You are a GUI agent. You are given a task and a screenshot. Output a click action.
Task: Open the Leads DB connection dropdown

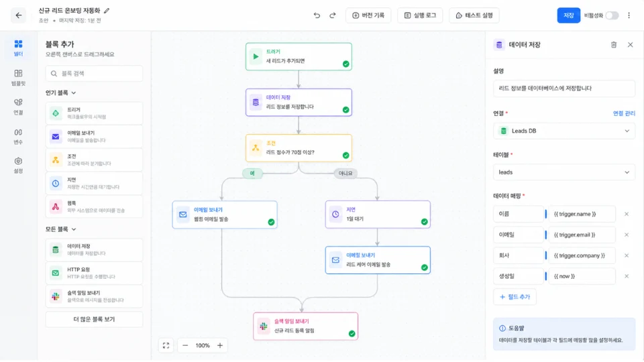pos(564,131)
